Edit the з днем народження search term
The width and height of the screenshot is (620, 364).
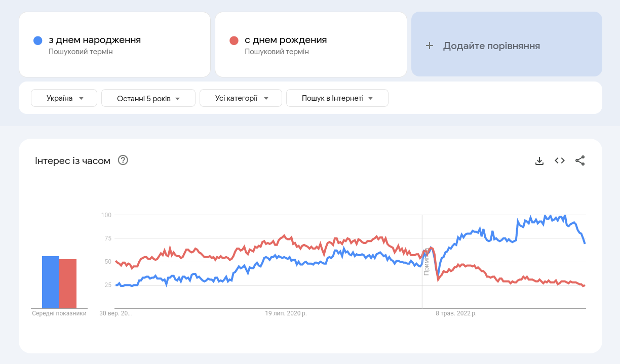[x=95, y=40]
